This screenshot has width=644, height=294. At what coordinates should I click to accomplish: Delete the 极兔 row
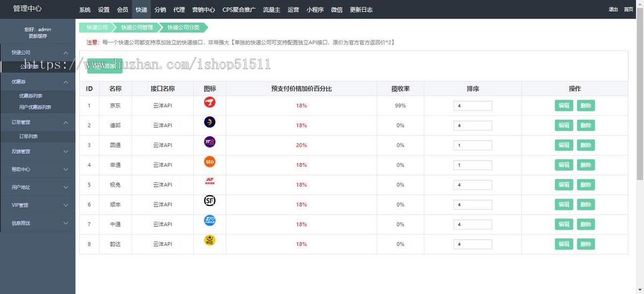[586, 185]
